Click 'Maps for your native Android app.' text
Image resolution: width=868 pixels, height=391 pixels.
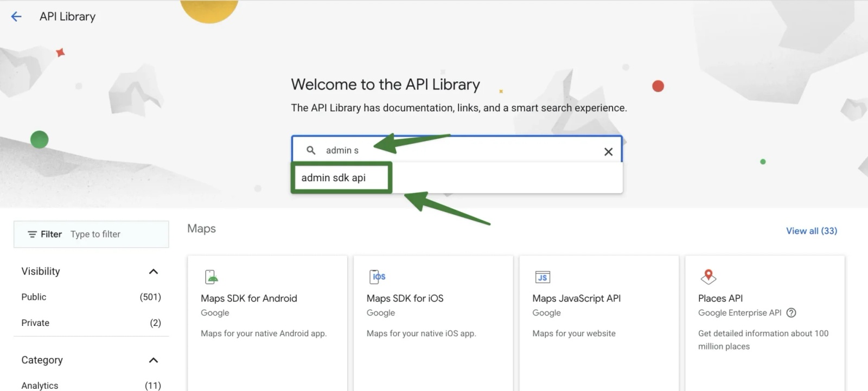(x=264, y=334)
